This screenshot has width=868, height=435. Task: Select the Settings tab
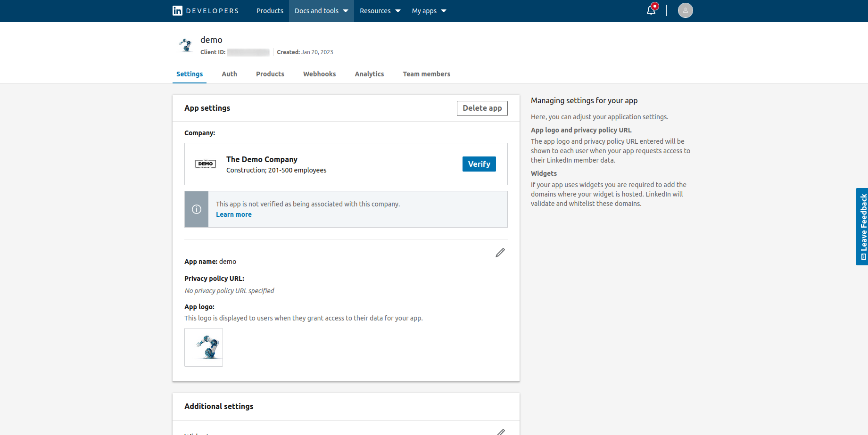pyautogui.click(x=190, y=74)
